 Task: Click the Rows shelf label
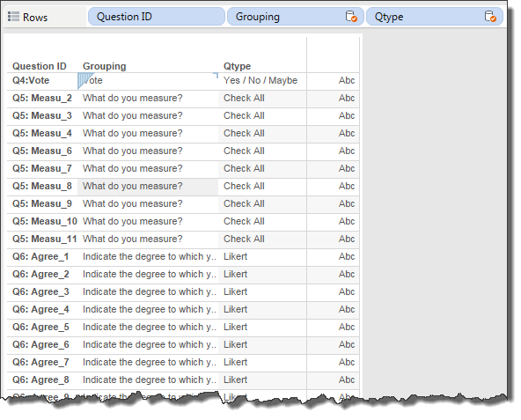(35, 18)
